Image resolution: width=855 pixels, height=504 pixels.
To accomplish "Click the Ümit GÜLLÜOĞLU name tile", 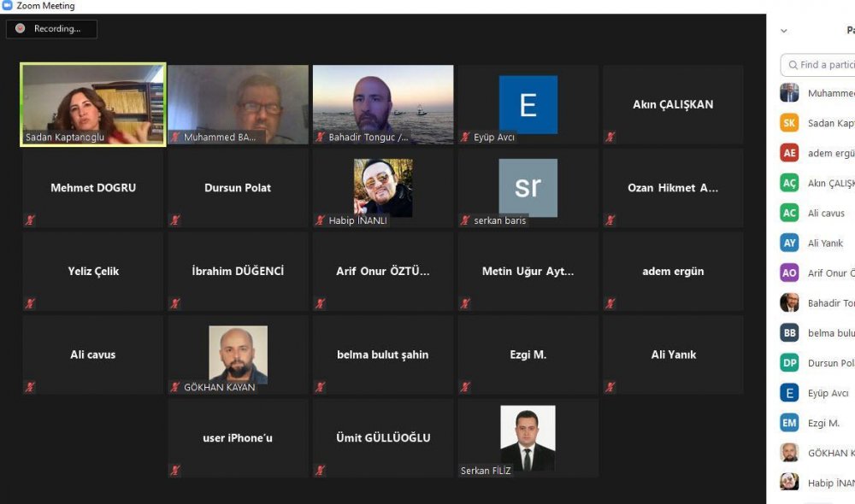I will (383, 437).
